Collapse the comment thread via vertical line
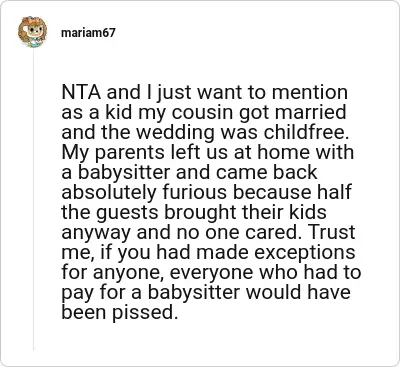The image size is (400, 367). pyautogui.click(x=33, y=199)
